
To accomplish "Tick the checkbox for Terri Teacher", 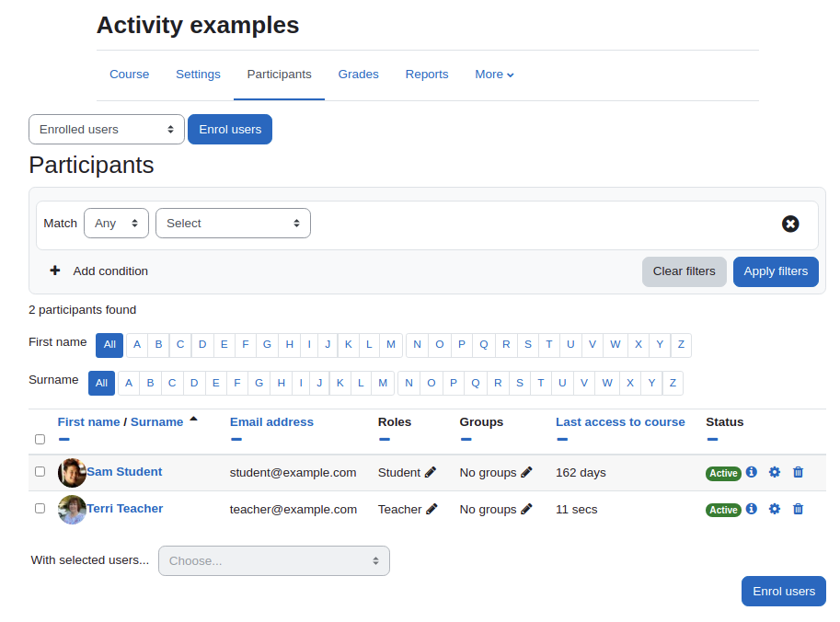I will pos(40,508).
